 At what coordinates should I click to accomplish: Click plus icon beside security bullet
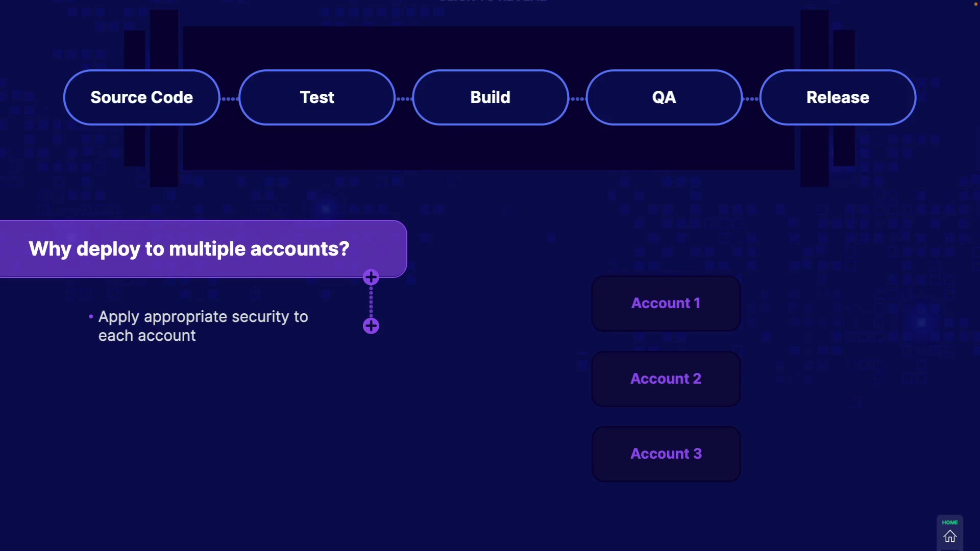[371, 326]
